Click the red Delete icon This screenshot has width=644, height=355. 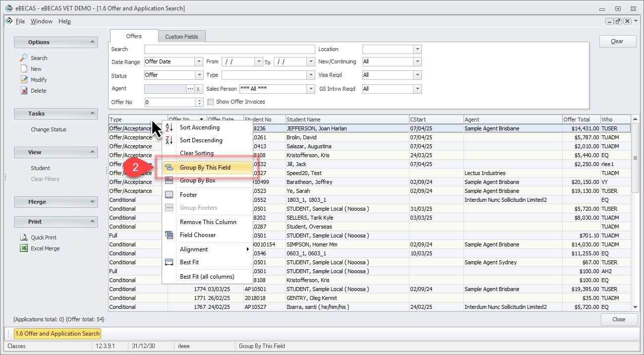tap(24, 91)
